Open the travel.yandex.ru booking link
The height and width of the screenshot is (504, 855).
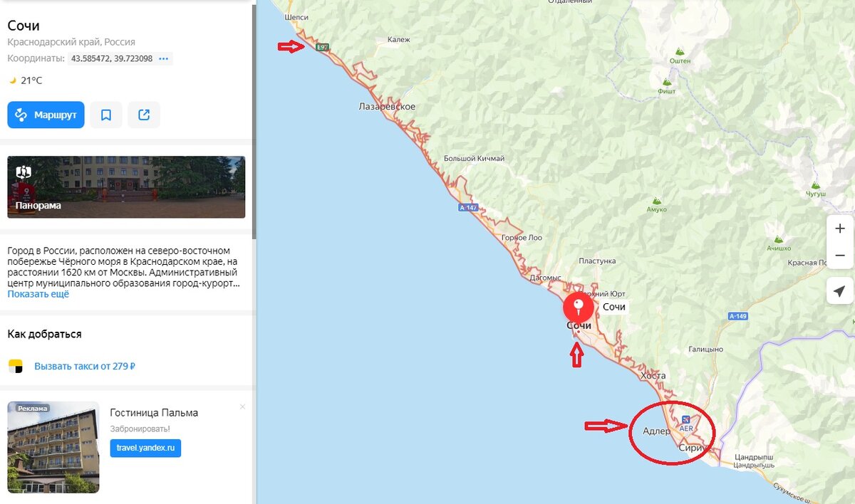click(x=145, y=448)
